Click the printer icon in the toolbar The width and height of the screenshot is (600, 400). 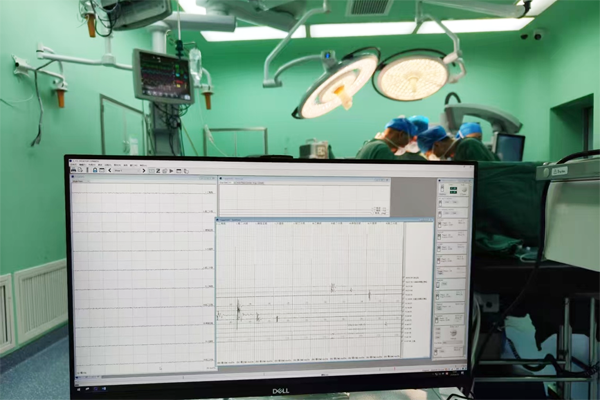[73, 170]
